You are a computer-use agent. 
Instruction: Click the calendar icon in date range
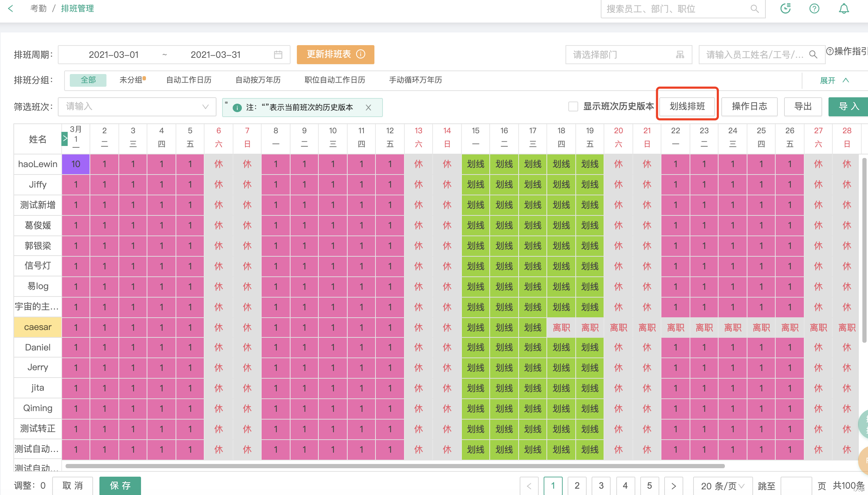[x=278, y=55]
